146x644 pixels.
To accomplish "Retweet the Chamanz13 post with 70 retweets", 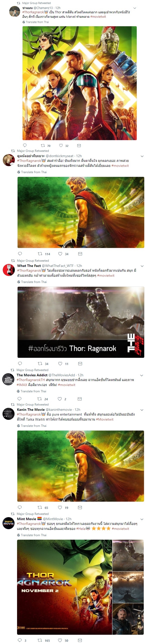I will click(43, 145).
